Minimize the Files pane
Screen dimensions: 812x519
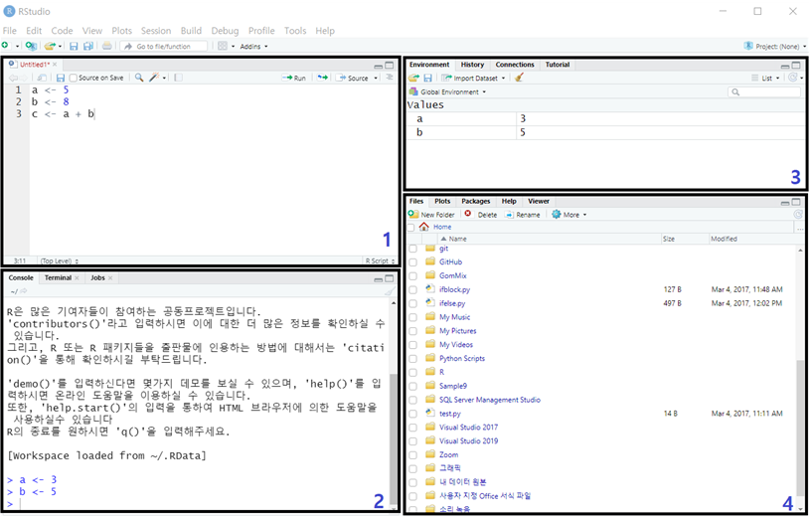[x=785, y=203]
